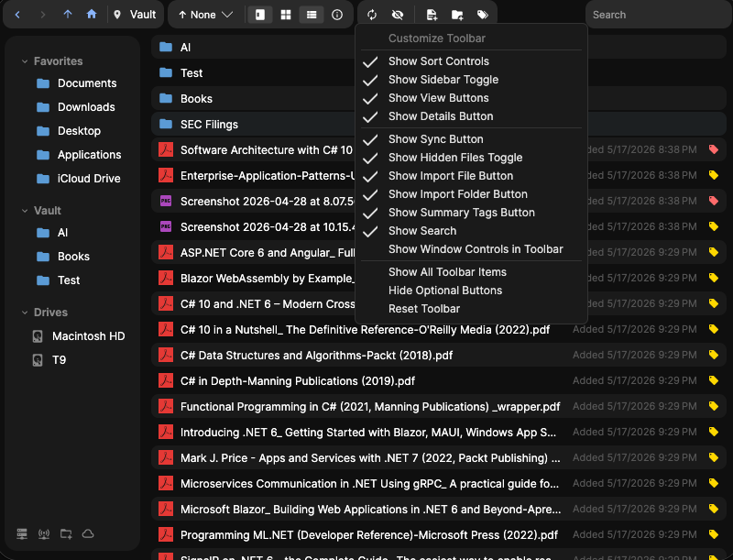Click the sync button in toolbar

(x=372, y=15)
